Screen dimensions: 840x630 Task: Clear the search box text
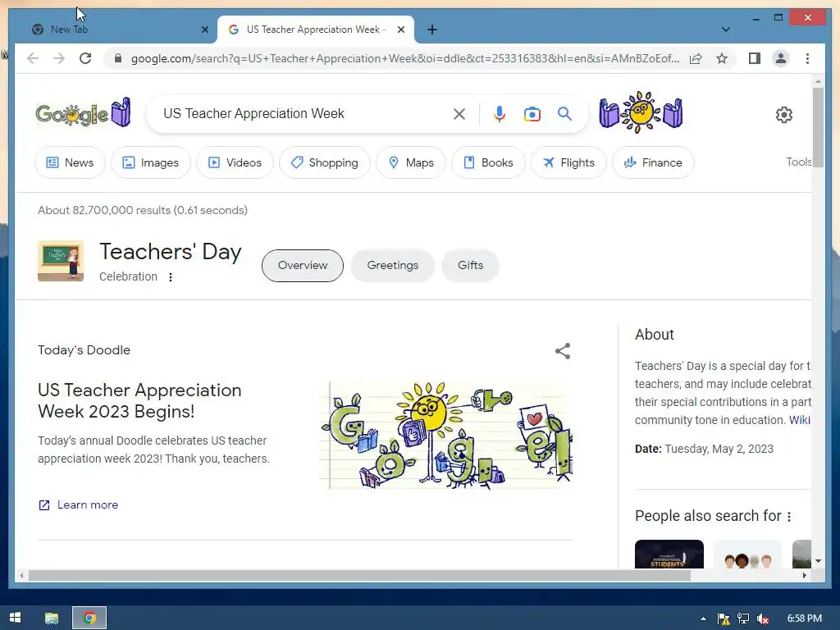459,113
